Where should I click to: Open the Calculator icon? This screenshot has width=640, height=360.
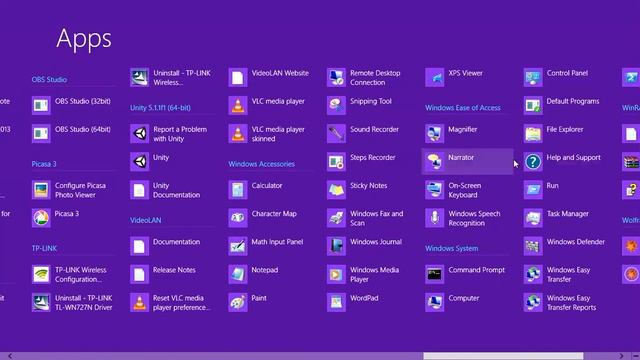coord(238,190)
